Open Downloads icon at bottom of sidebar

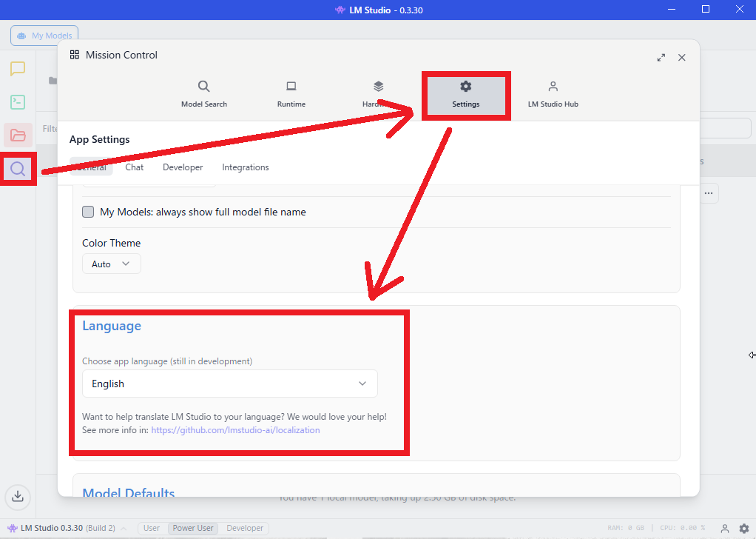pyautogui.click(x=18, y=497)
